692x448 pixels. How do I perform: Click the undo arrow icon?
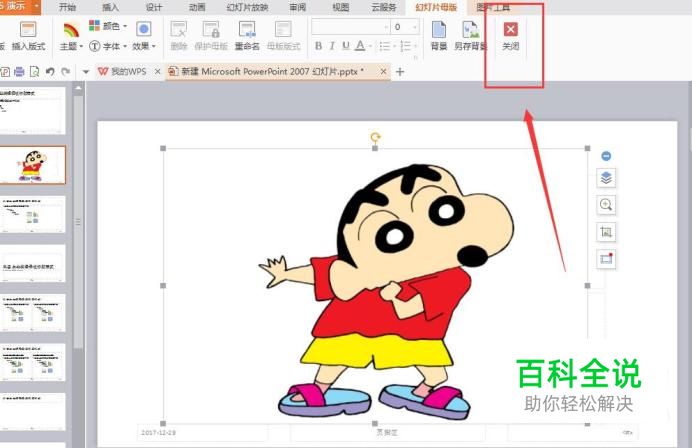coord(50,72)
